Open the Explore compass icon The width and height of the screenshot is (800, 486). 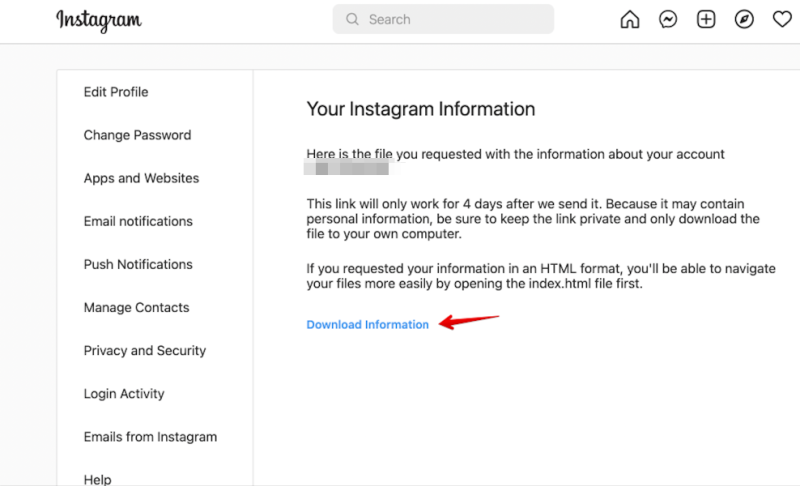pos(744,19)
